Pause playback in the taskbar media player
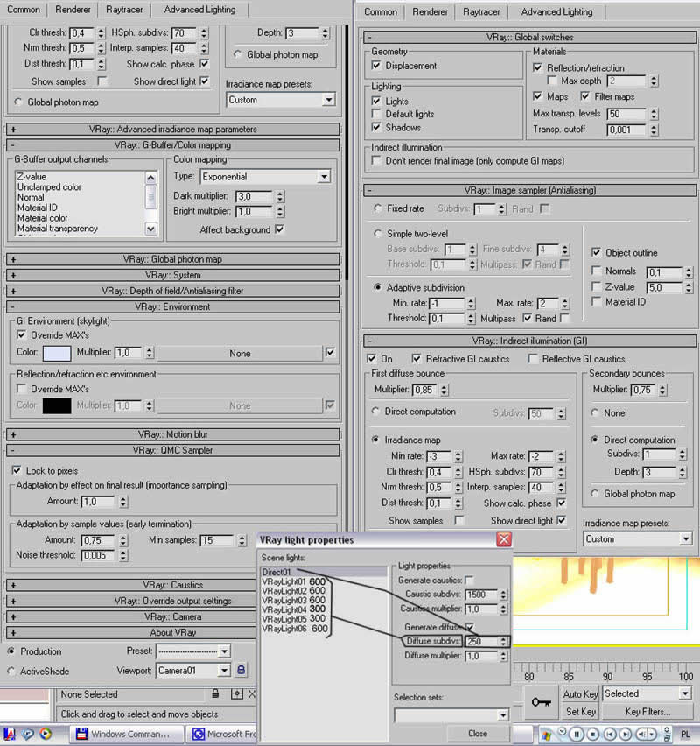The width and height of the screenshot is (700, 746). coord(577,734)
